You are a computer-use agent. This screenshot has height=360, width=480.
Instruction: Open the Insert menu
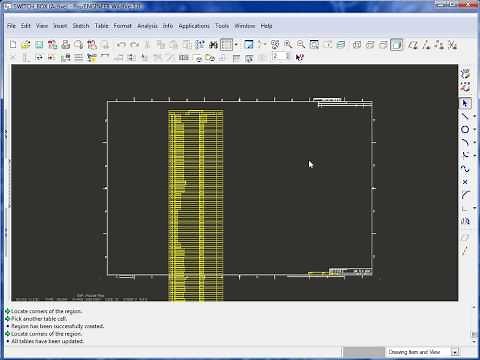(x=60, y=26)
